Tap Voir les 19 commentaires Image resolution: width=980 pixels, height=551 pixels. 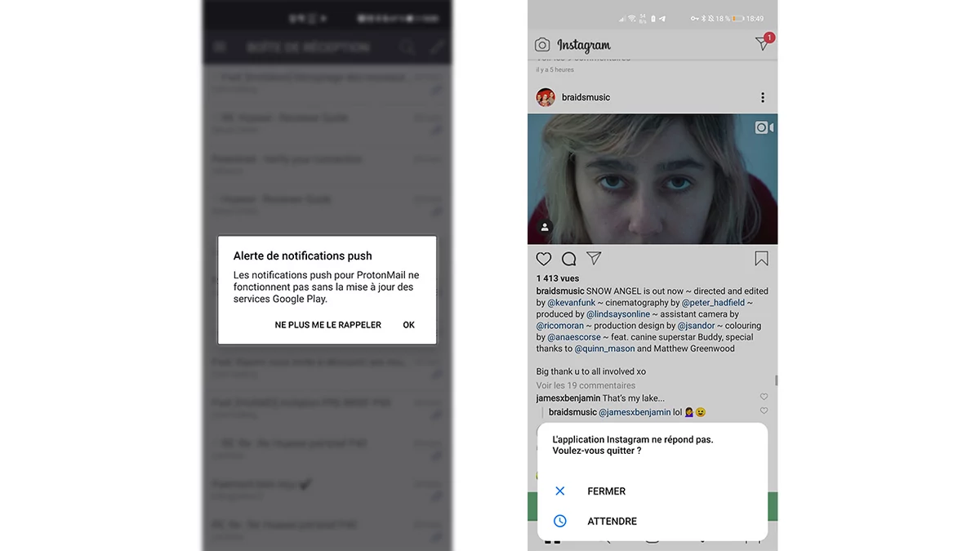coord(586,385)
